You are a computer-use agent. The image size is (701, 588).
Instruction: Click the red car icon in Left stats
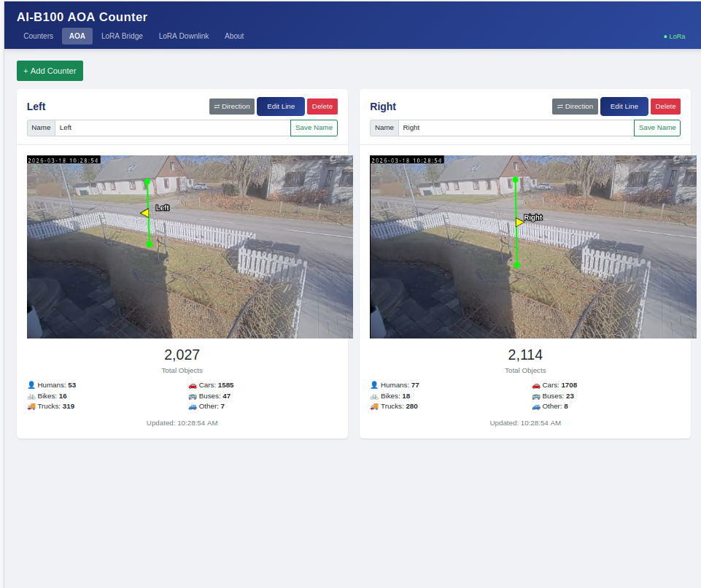click(x=193, y=385)
